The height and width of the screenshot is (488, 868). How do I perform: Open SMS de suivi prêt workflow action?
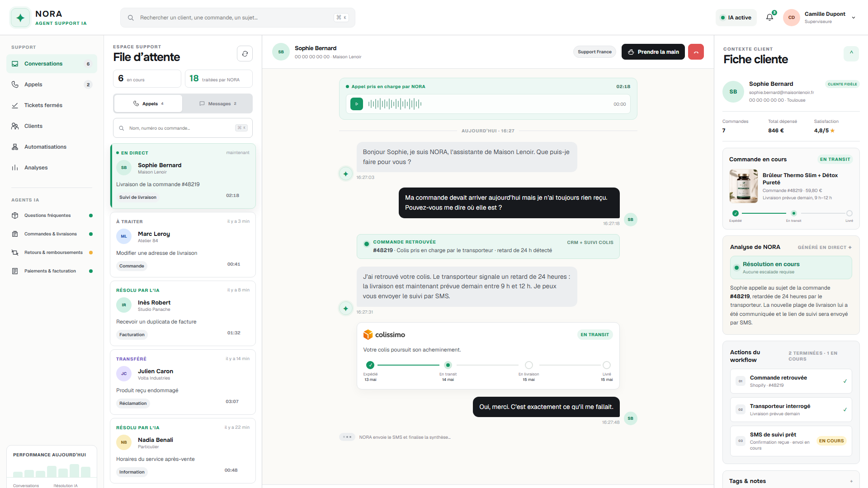tap(791, 441)
